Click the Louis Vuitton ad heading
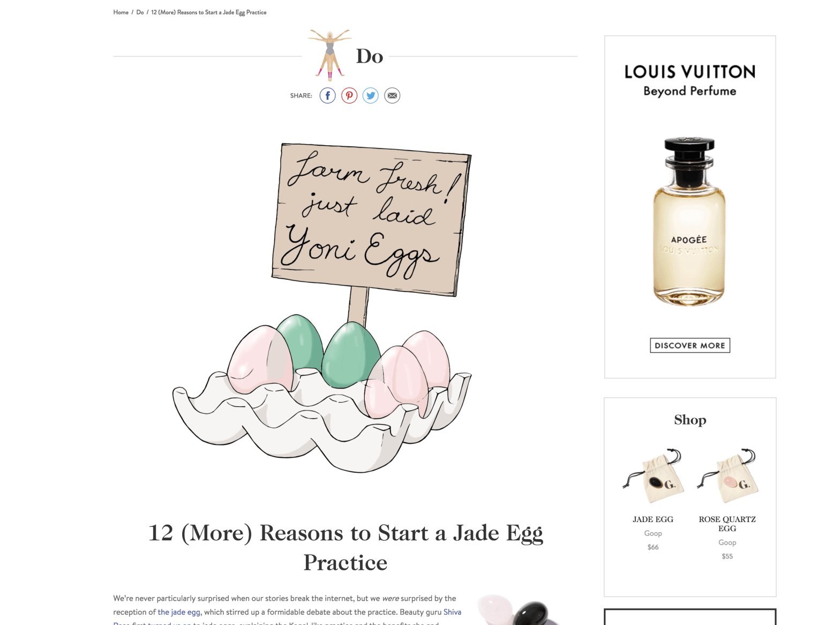This screenshot has width=840, height=625. pos(690,72)
